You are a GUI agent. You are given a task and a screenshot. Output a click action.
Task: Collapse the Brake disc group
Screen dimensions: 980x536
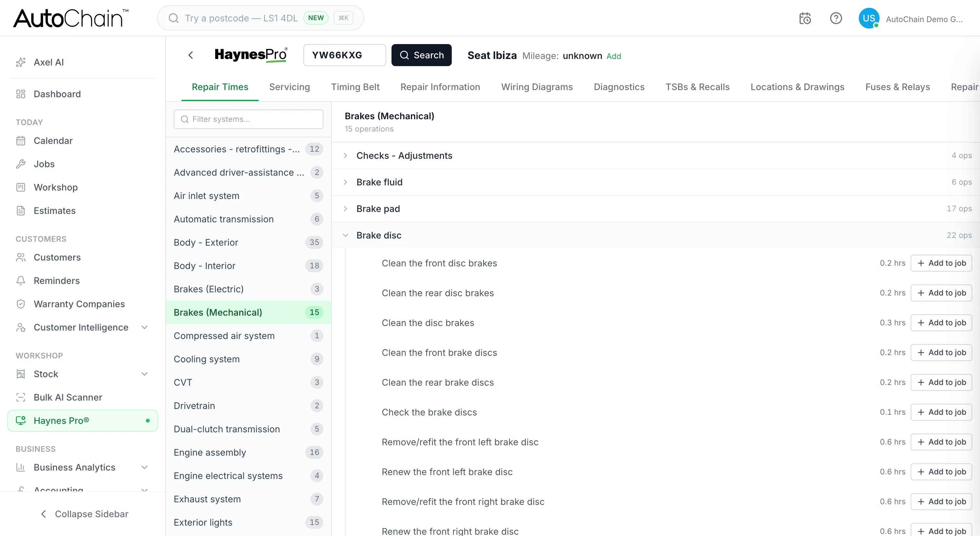tap(656, 236)
